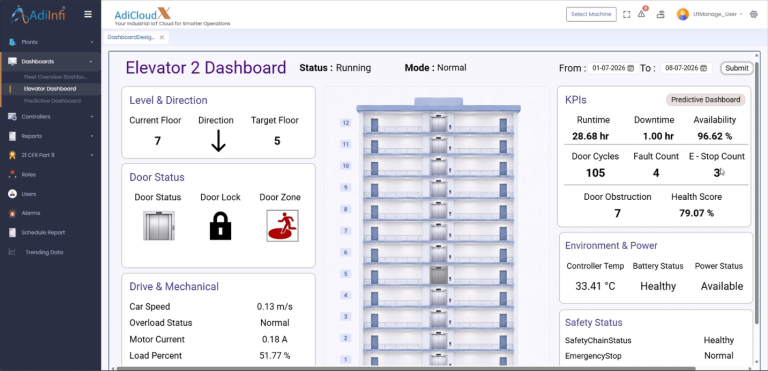Open the LiftManage_User dropdown
This screenshot has height=371, width=768.
coord(717,14)
